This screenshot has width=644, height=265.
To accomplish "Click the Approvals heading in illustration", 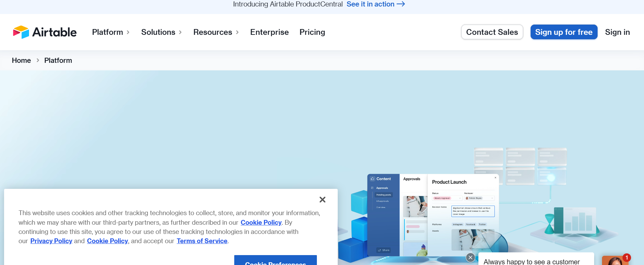I will 412,179.
